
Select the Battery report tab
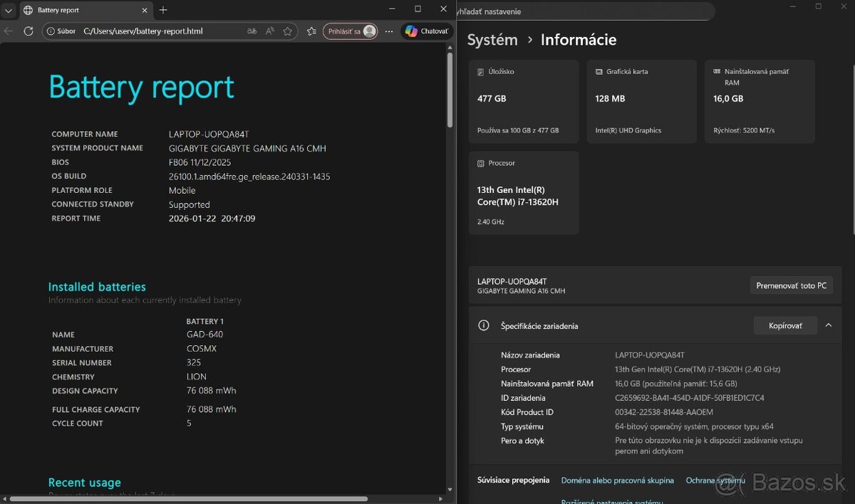[78, 10]
